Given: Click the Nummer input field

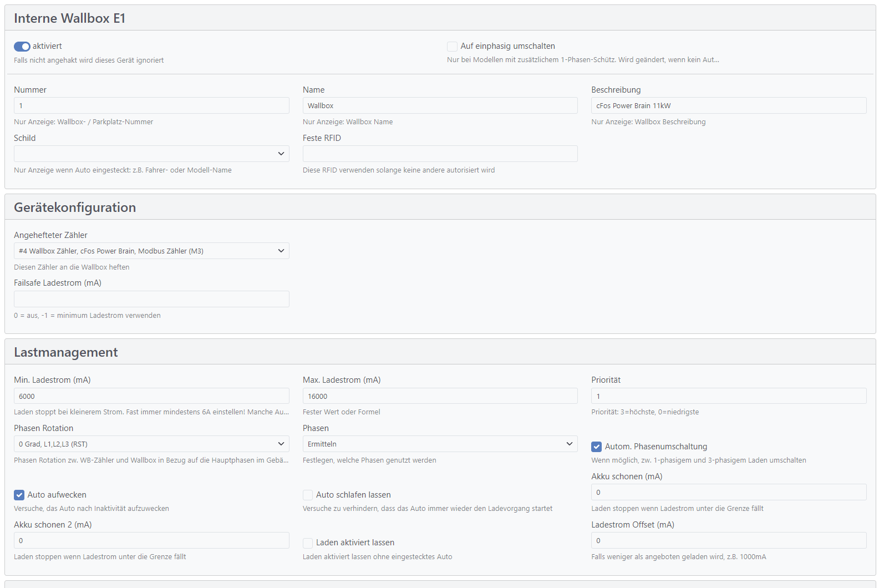Looking at the screenshot, I should click(151, 105).
